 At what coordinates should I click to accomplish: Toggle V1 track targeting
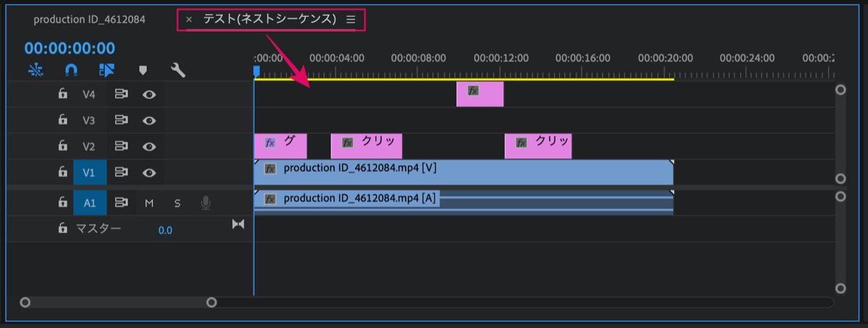pos(90,172)
